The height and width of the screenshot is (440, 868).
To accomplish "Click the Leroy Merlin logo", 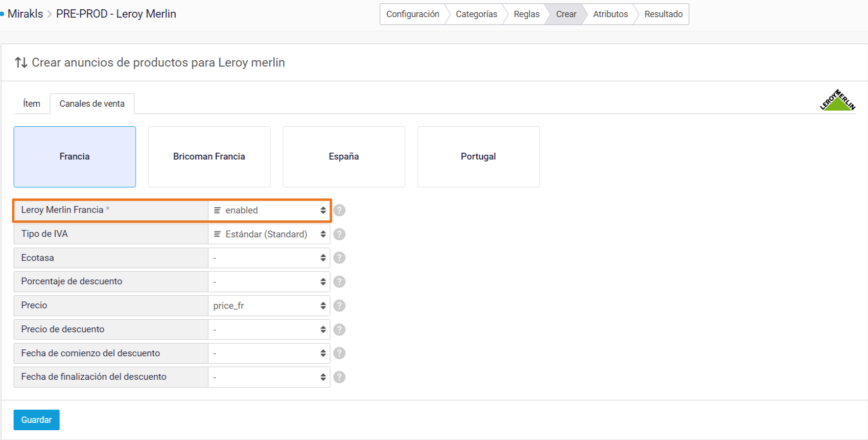I will tap(838, 100).
